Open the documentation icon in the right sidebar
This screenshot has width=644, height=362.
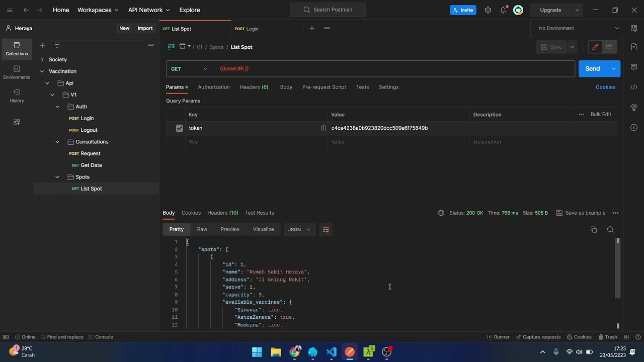tap(634, 47)
